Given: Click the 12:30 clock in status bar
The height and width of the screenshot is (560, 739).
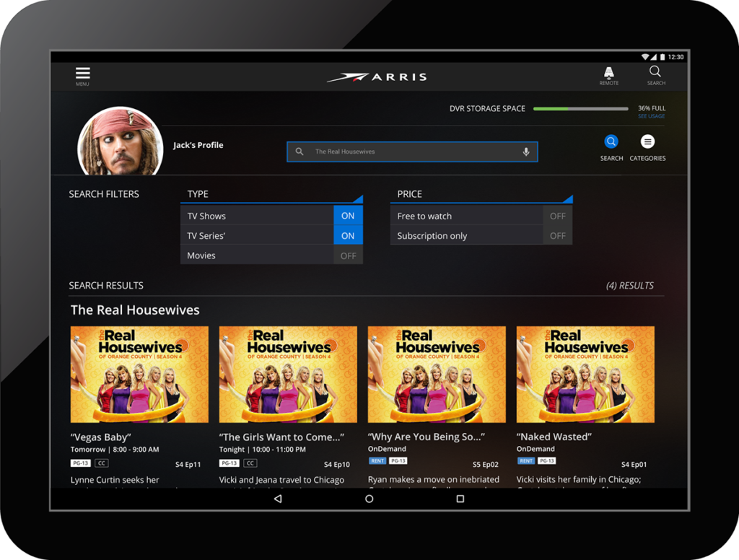Looking at the screenshot, I should click(x=675, y=57).
